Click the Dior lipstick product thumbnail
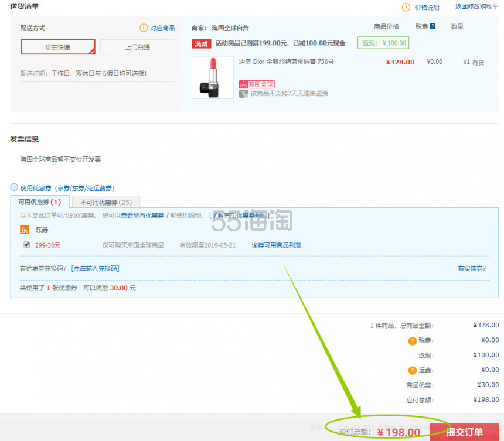Image resolution: width=504 pixels, height=441 pixels. [x=213, y=78]
